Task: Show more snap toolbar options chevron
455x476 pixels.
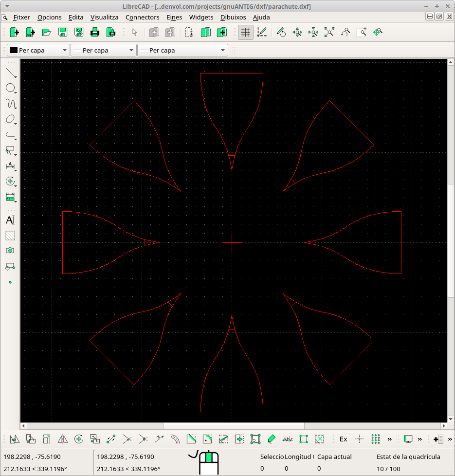Action: [x=390, y=439]
